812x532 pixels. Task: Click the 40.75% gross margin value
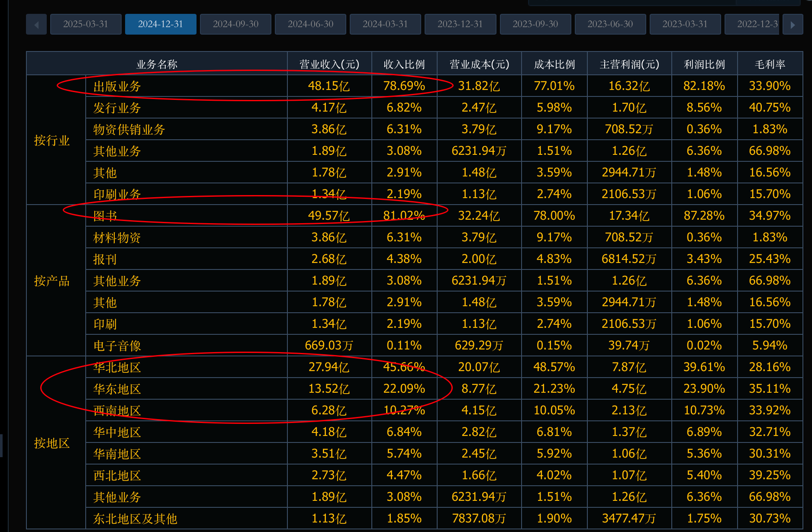click(770, 107)
